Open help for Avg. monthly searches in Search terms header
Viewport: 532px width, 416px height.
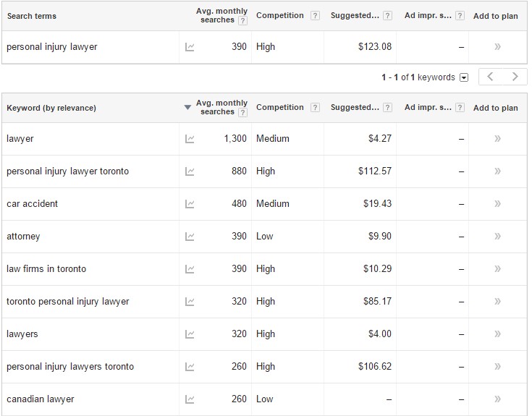coord(242,21)
